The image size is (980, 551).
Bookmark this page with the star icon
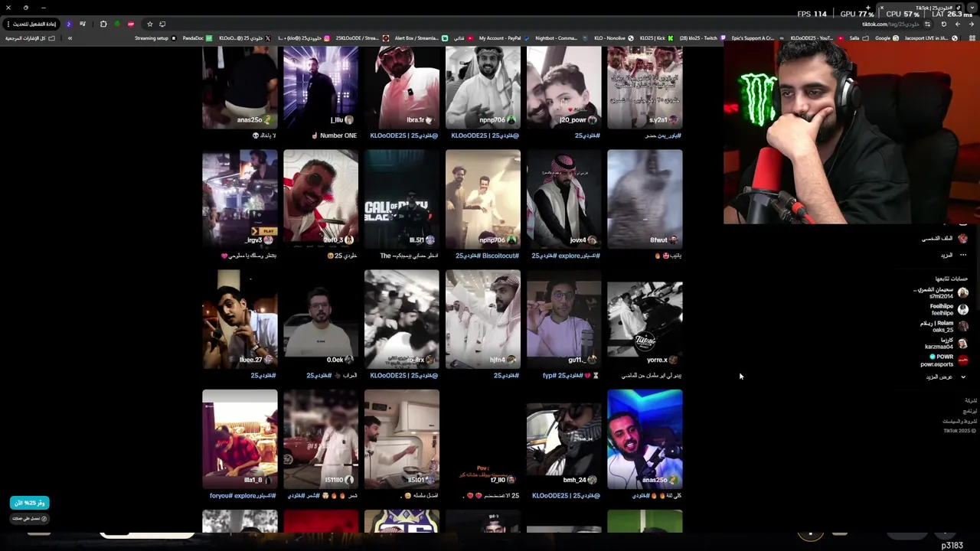(150, 24)
